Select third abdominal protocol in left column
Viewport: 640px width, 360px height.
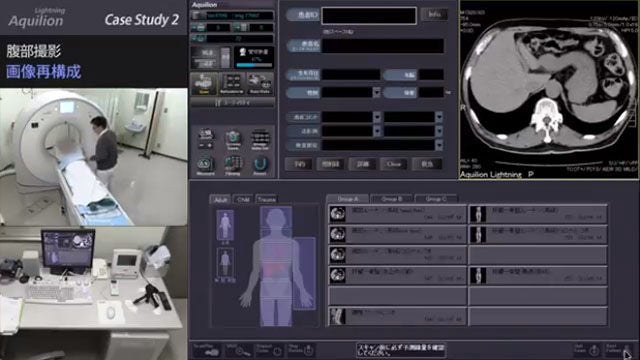coord(397,255)
